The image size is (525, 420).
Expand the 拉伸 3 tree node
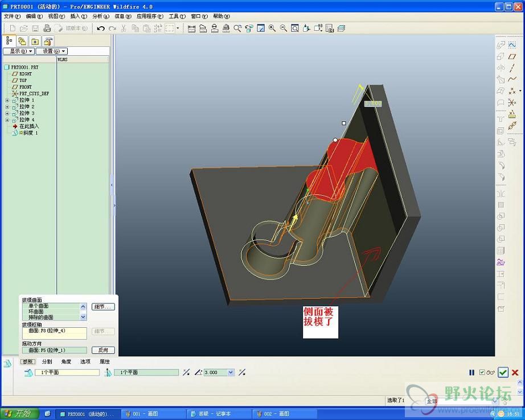point(7,113)
